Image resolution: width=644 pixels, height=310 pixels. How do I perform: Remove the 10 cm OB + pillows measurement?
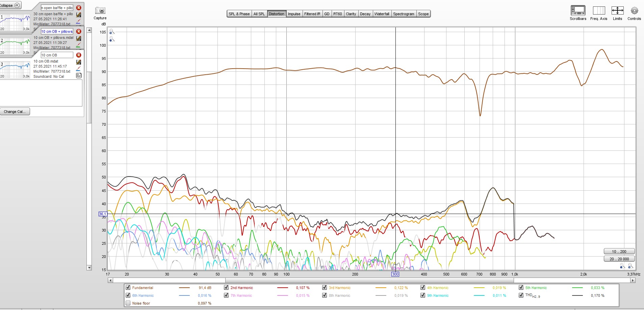(79, 31)
